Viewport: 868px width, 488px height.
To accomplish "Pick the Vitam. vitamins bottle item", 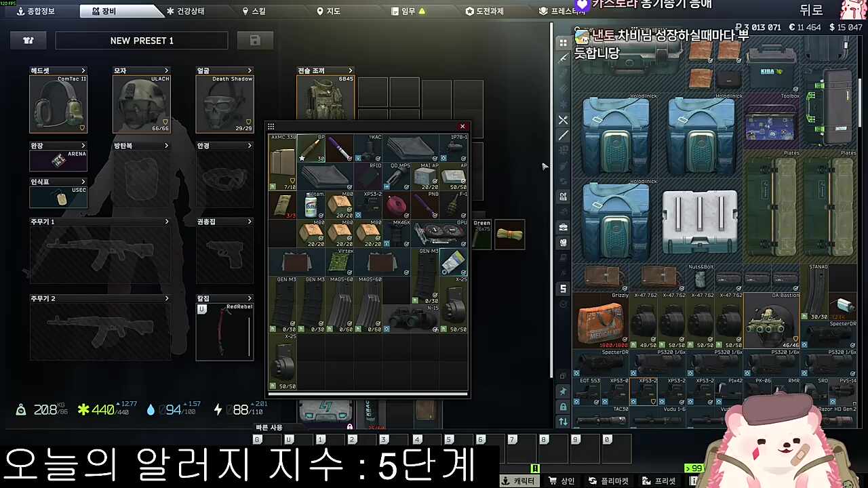I will pos(311,205).
